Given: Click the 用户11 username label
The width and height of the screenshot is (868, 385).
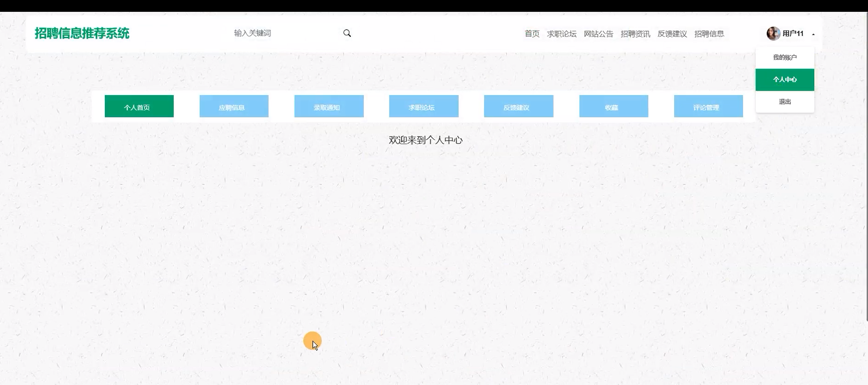Looking at the screenshot, I should [x=793, y=33].
